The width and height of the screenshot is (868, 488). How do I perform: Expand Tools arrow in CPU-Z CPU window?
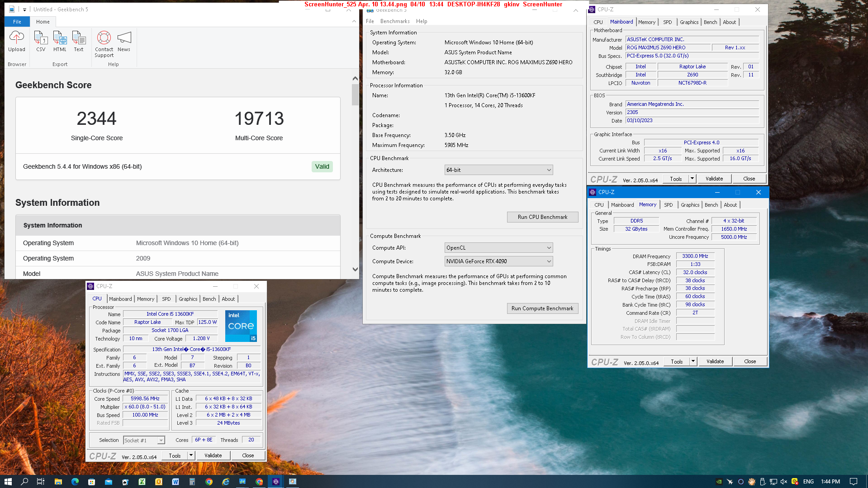191,455
